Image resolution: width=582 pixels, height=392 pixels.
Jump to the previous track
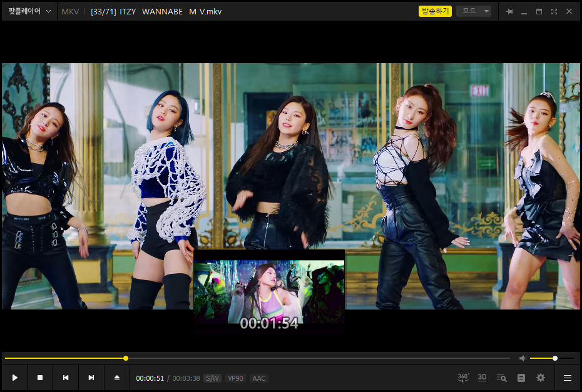[66, 378]
